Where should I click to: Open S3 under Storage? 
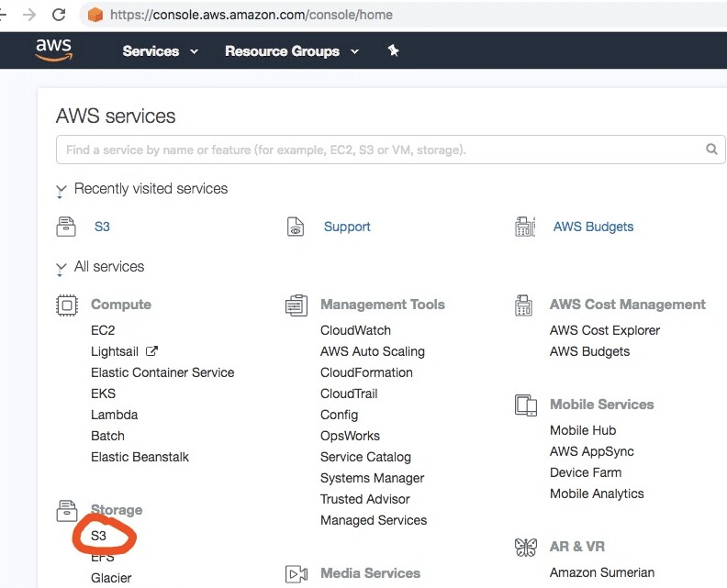point(98,536)
